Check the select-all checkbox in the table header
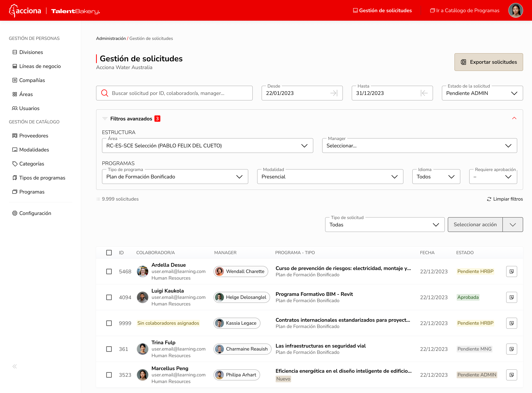The image size is (532, 393). (x=109, y=252)
